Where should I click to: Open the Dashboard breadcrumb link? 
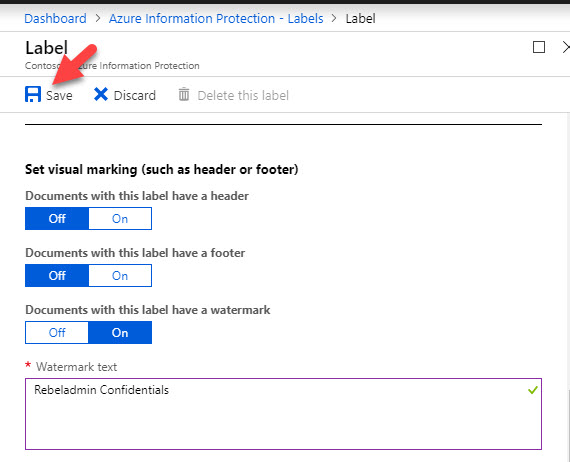[55, 19]
